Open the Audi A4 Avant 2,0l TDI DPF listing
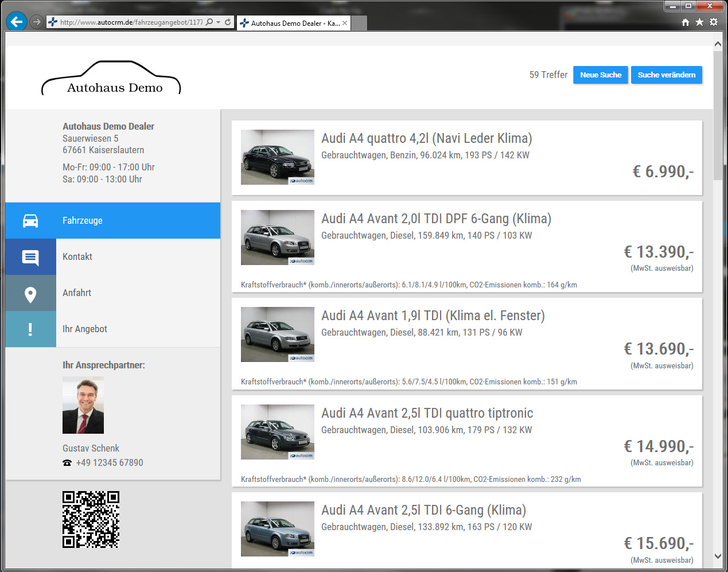This screenshot has width=728, height=572. pyautogui.click(x=436, y=219)
